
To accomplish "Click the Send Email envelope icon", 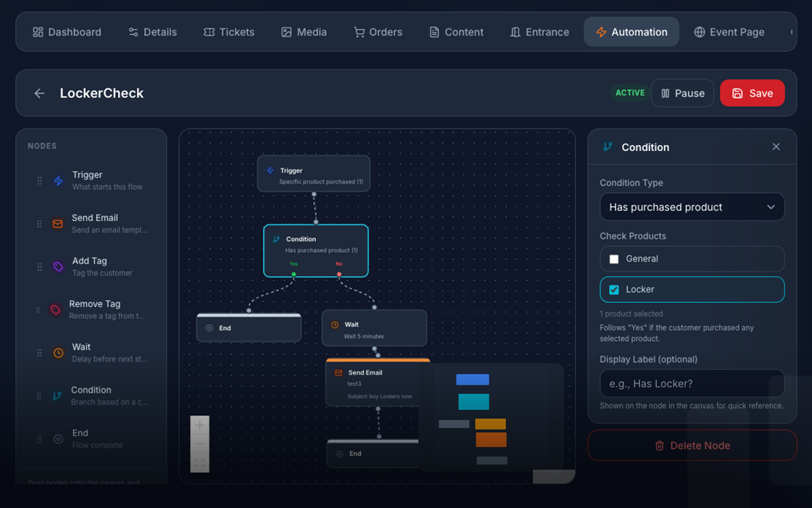I will coord(58,224).
